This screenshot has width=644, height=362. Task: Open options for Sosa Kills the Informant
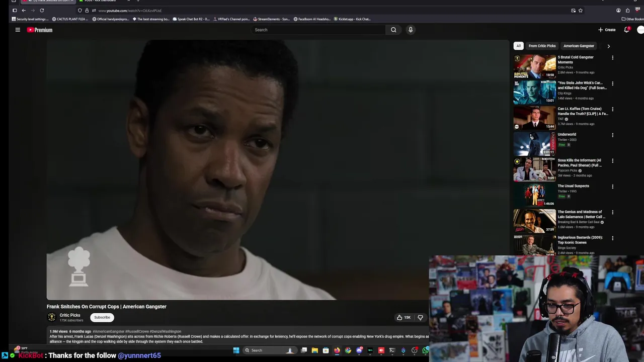pyautogui.click(x=612, y=161)
